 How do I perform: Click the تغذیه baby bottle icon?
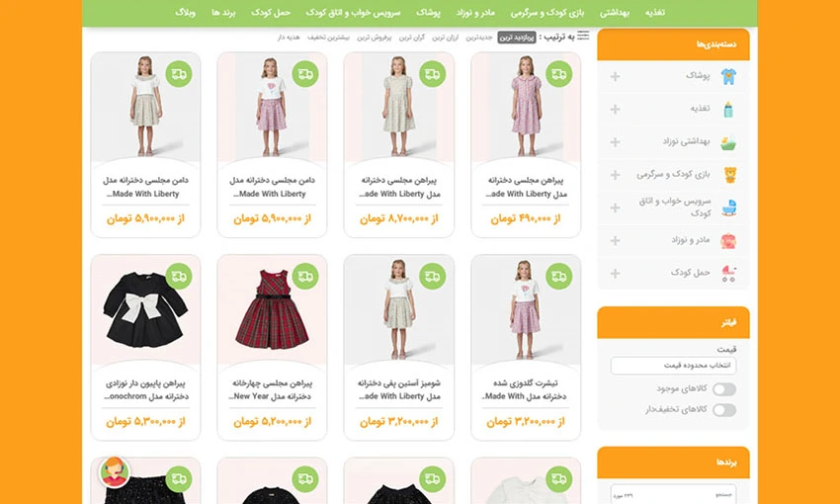point(728,109)
